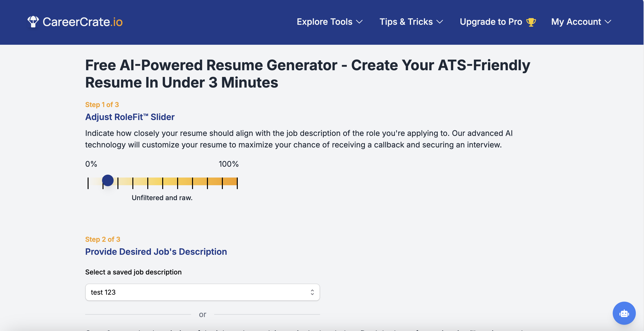Click the My Account chevron arrow

(608, 22)
